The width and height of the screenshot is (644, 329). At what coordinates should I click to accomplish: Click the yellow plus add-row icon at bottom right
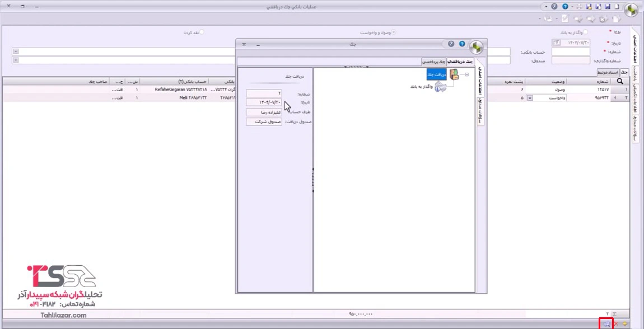click(625, 324)
